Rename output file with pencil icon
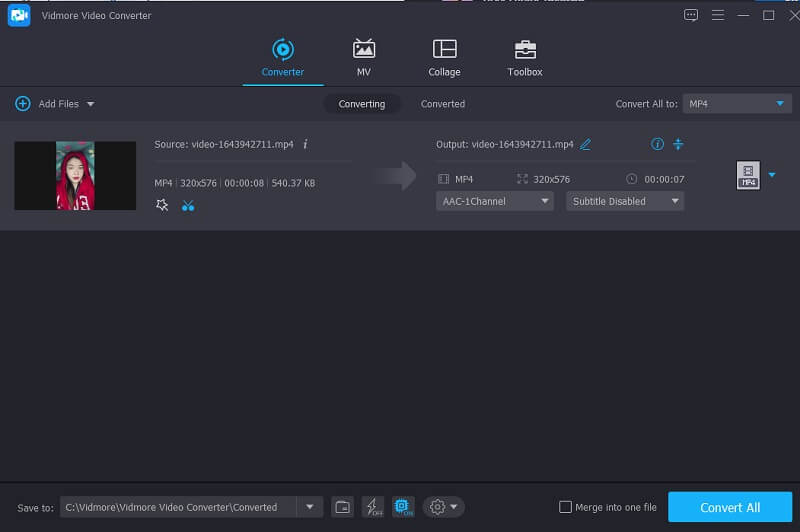Screen dimensions: 800x532 coord(586,144)
